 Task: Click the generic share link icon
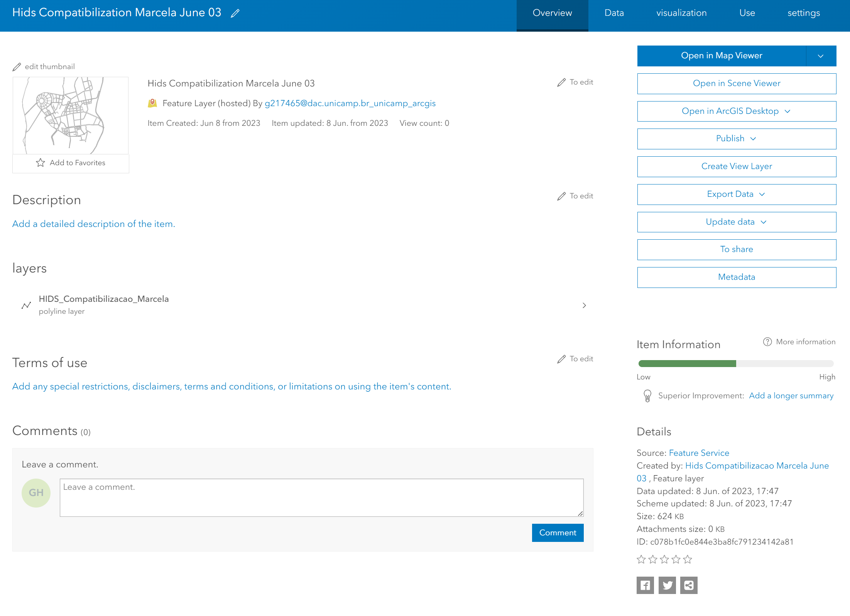689,585
